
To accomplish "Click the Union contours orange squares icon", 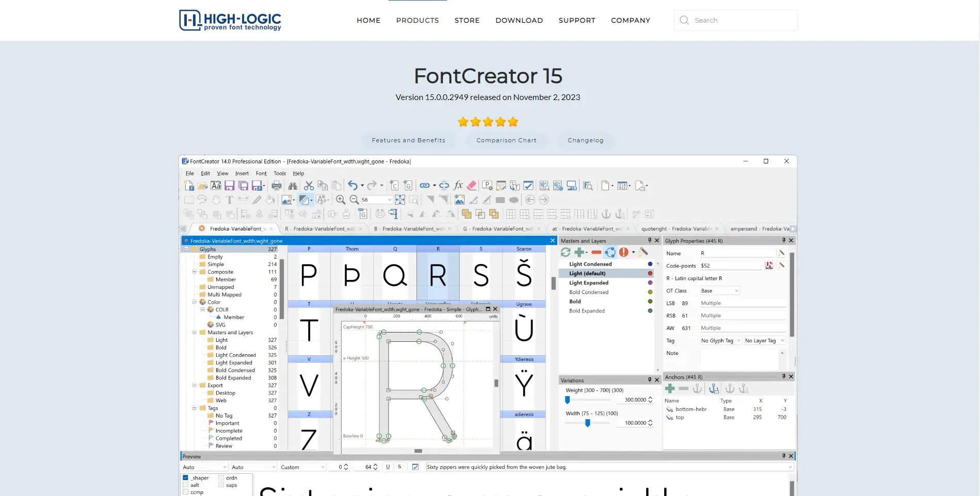I will [467, 214].
